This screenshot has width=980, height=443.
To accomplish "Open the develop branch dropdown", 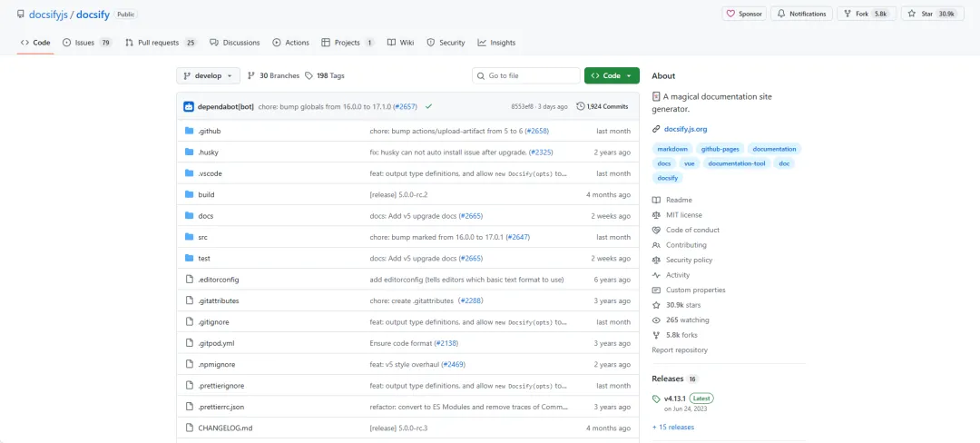I will click(208, 75).
